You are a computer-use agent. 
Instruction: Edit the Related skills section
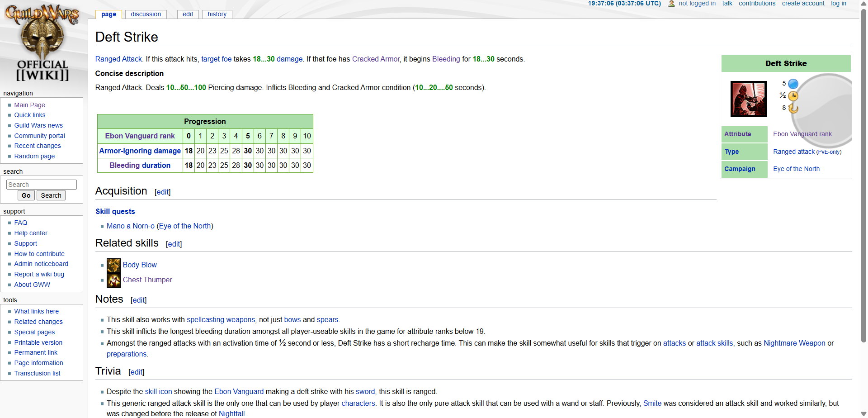pos(174,244)
